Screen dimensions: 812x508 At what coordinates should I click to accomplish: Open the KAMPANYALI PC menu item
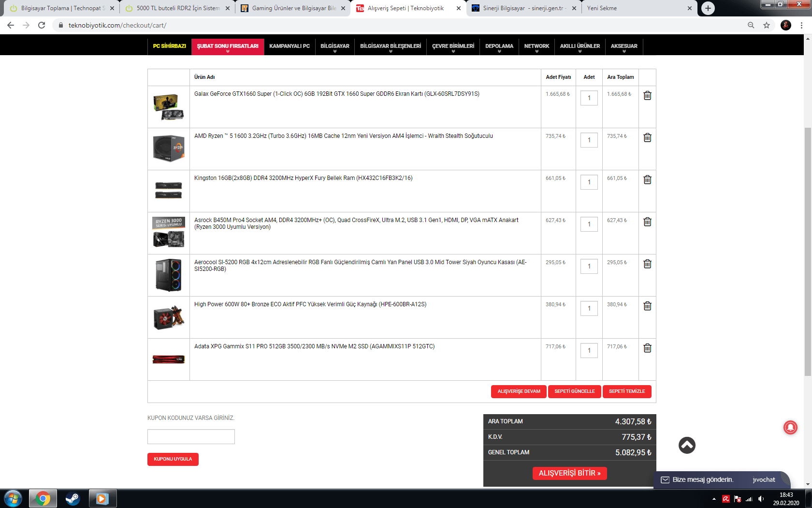click(290, 46)
